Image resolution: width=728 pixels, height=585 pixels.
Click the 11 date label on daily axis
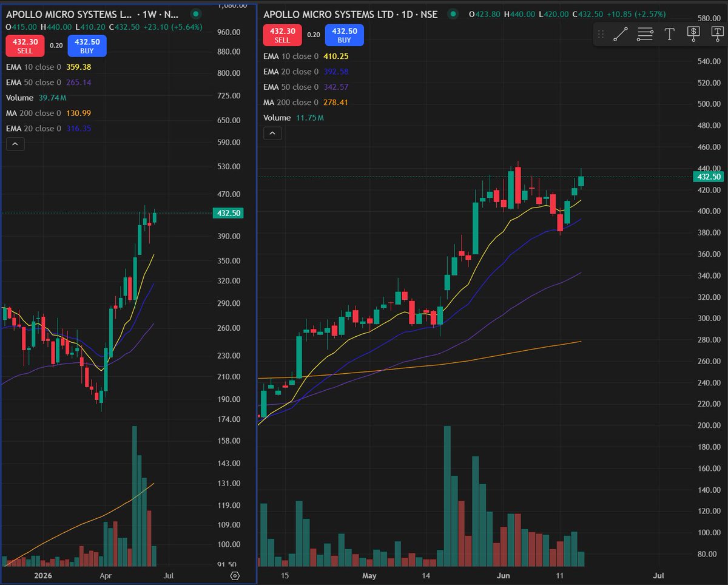pos(560,575)
